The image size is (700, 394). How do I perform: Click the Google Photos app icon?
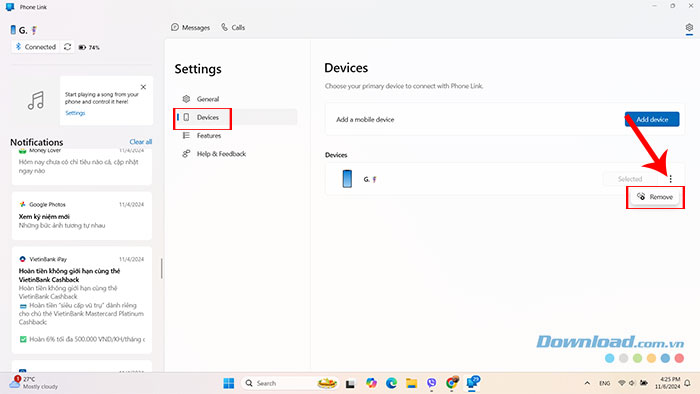click(x=22, y=204)
